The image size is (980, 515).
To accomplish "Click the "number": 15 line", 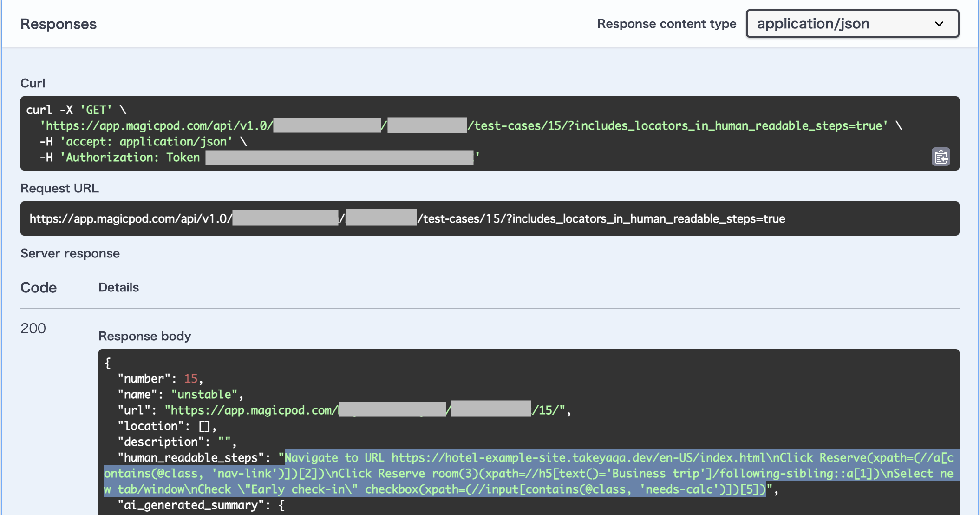I will 161,379.
